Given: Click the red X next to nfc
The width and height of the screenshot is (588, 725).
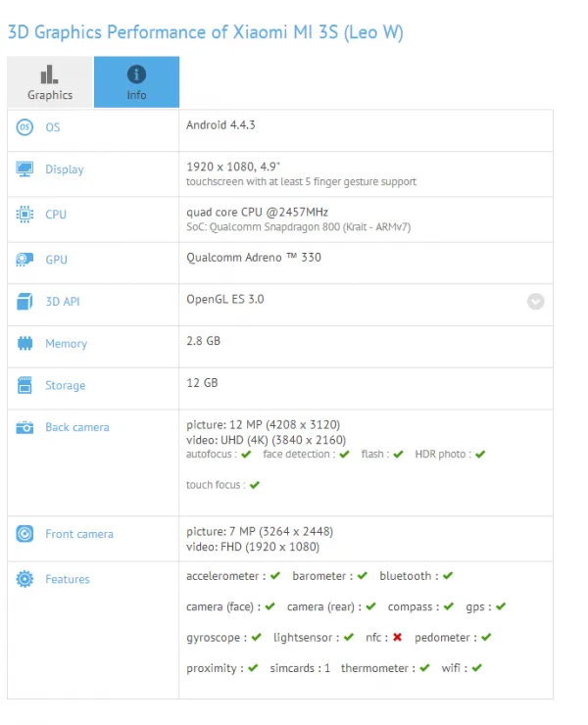Looking at the screenshot, I should point(397,637).
